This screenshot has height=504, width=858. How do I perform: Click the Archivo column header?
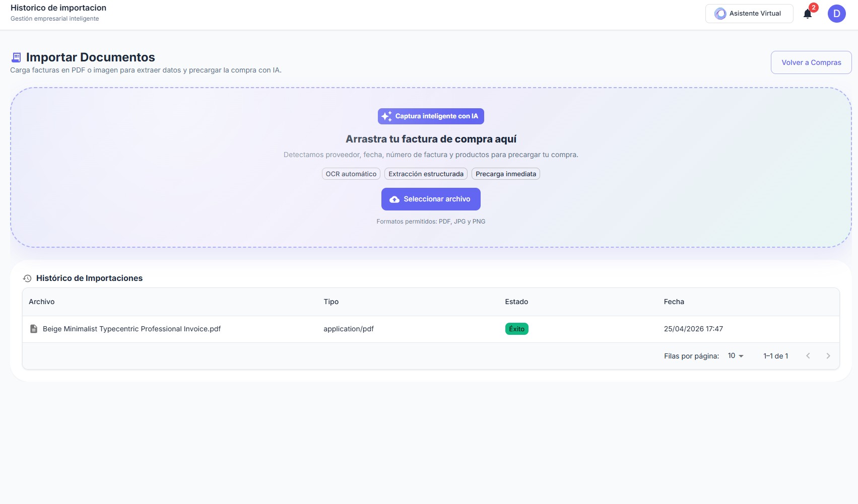(42, 302)
